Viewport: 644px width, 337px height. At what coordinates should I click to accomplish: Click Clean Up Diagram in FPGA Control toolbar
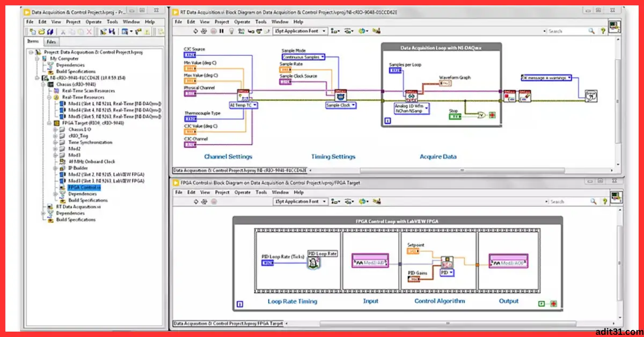pos(376,202)
